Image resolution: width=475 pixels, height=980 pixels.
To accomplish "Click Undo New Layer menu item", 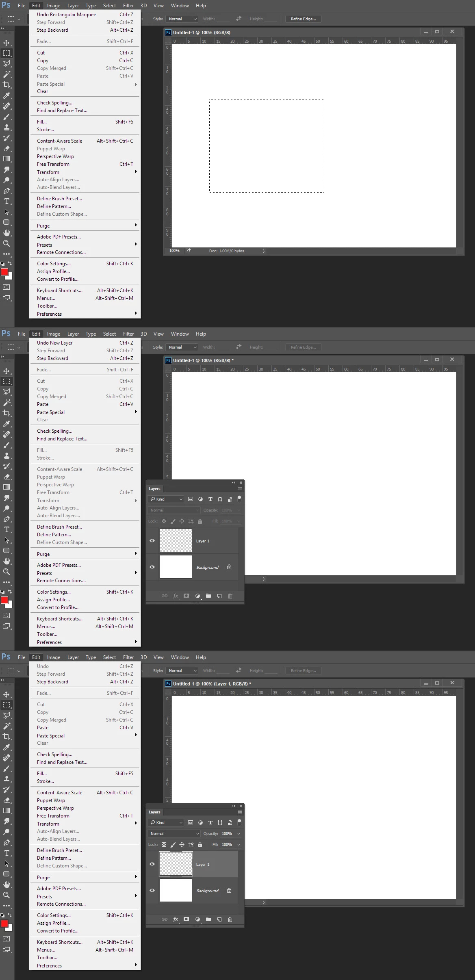I will pyautogui.click(x=85, y=343).
